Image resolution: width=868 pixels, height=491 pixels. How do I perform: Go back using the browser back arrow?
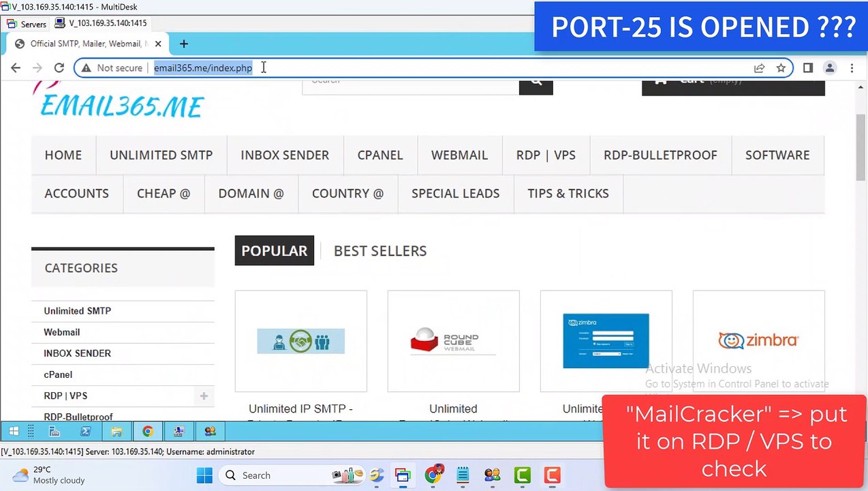click(16, 68)
